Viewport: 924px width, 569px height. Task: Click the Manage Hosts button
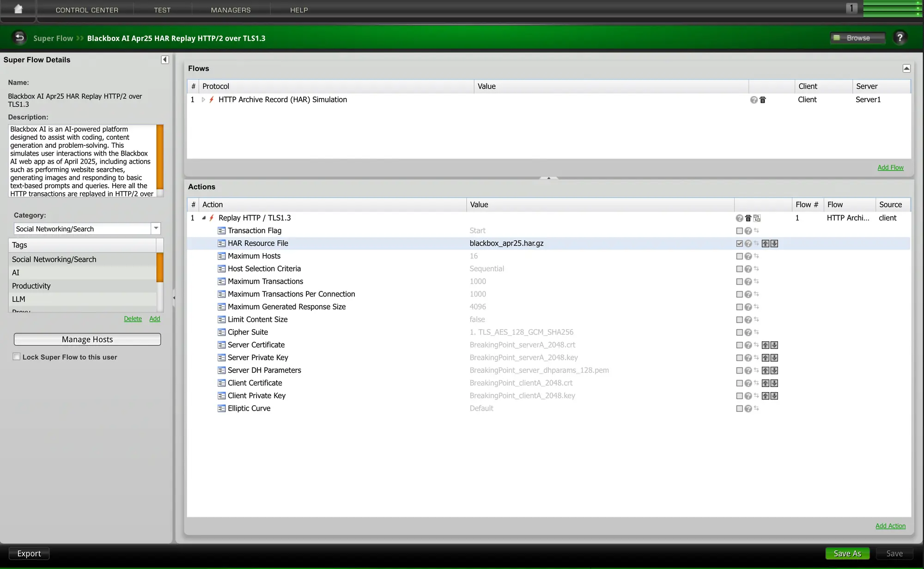point(87,339)
